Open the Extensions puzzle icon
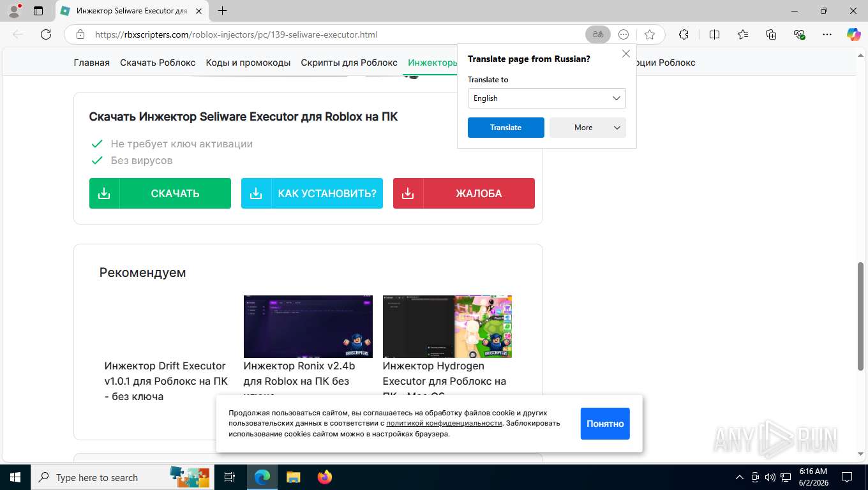 tap(684, 34)
